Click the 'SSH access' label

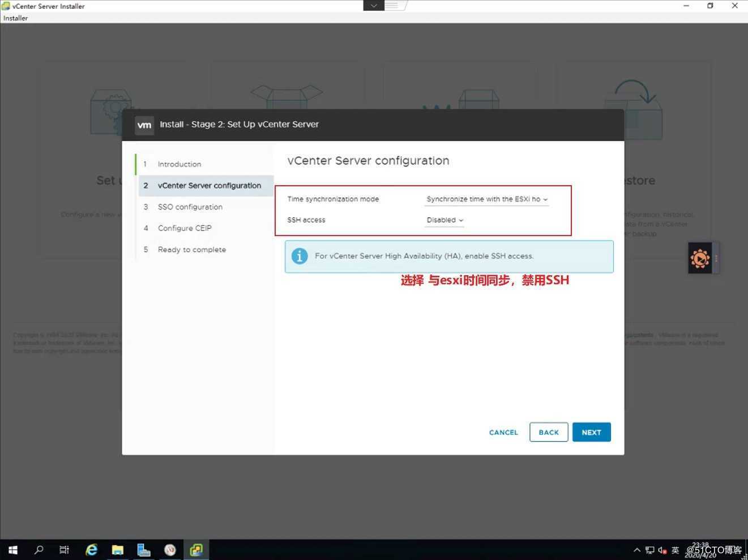pyautogui.click(x=306, y=220)
